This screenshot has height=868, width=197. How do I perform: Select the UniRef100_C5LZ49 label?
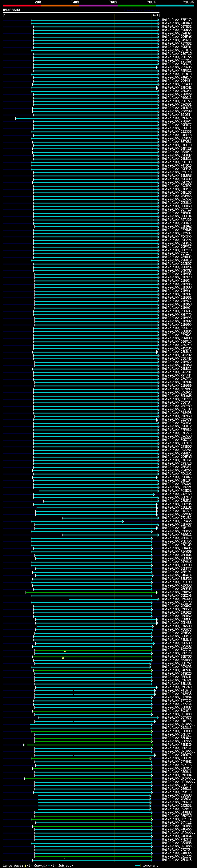177,687
